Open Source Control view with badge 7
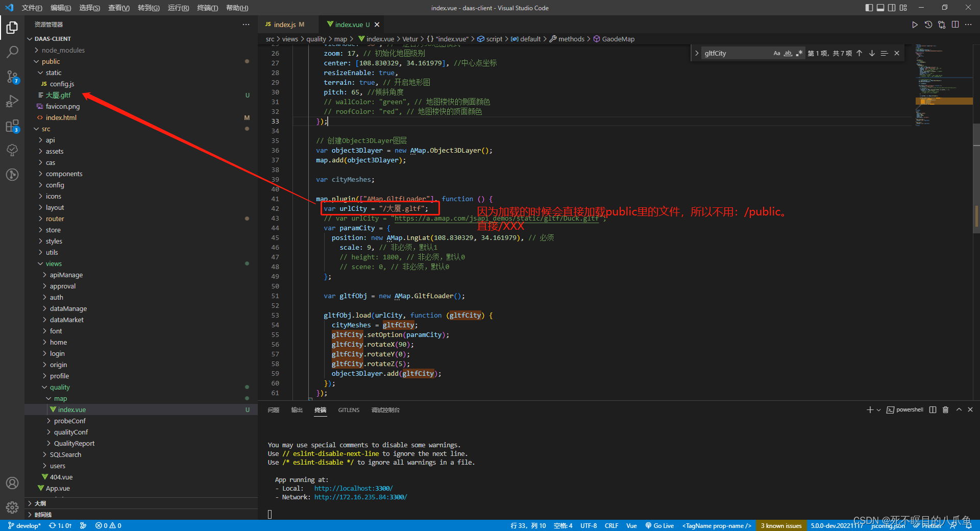Image resolution: width=980 pixels, height=531 pixels. click(x=12, y=77)
